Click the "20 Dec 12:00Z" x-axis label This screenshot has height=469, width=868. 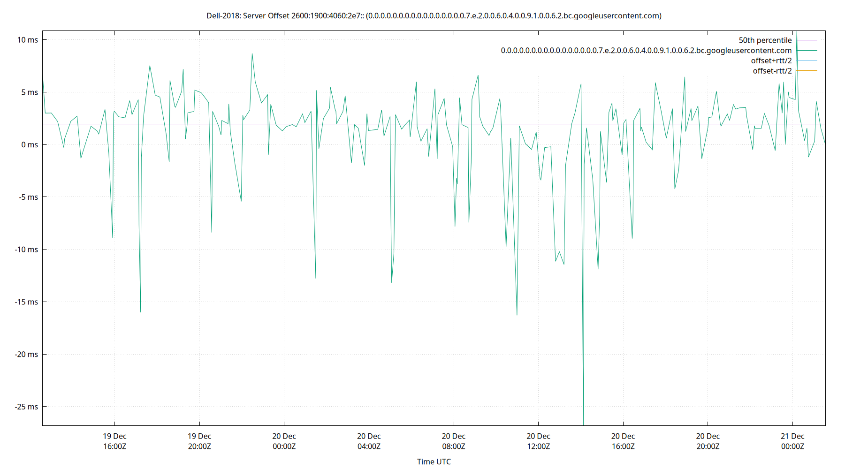tap(539, 441)
